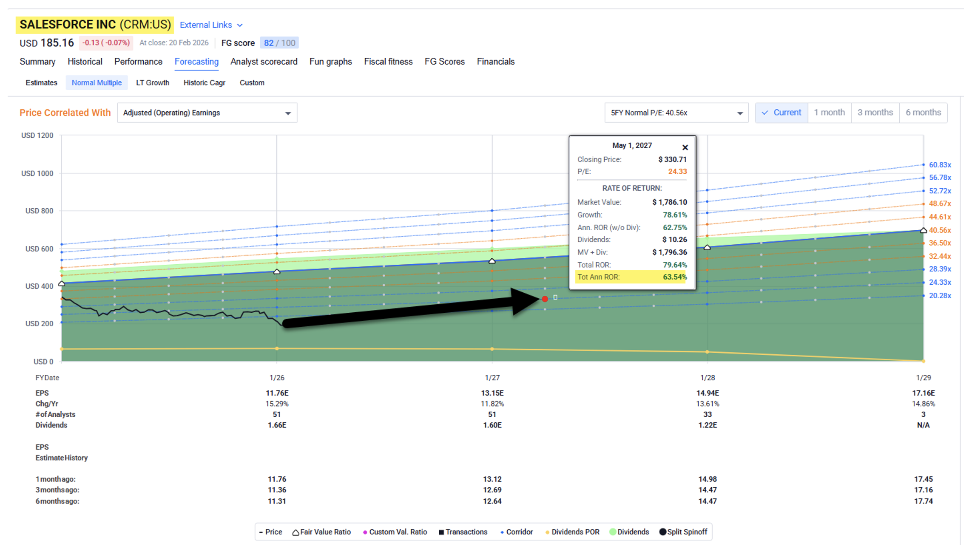The height and width of the screenshot is (560, 972).
Task: Switch to the LT Growth sub-tab
Action: tap(152, 83)
